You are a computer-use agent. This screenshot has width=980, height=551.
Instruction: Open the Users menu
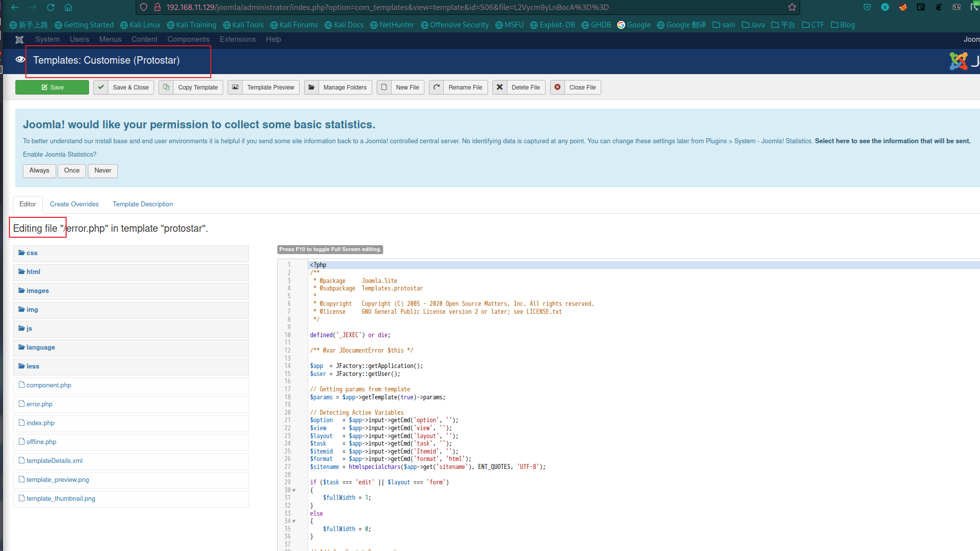[80, 39]
